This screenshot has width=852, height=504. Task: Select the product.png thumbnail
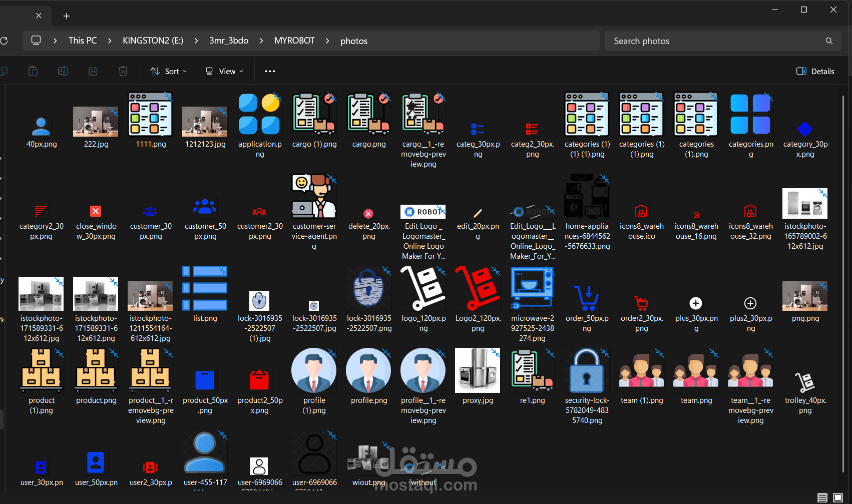(96, 370)
